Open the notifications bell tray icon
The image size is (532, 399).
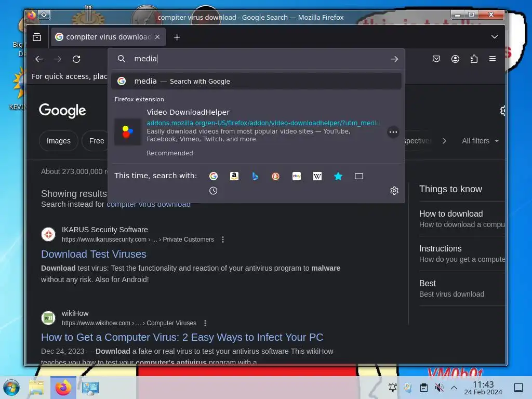(x=393, y=388)
